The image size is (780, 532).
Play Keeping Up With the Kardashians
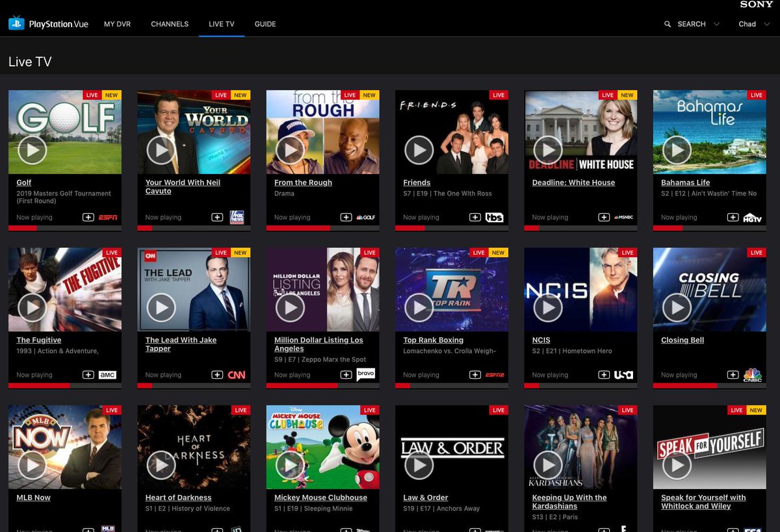tap(548, 464)
